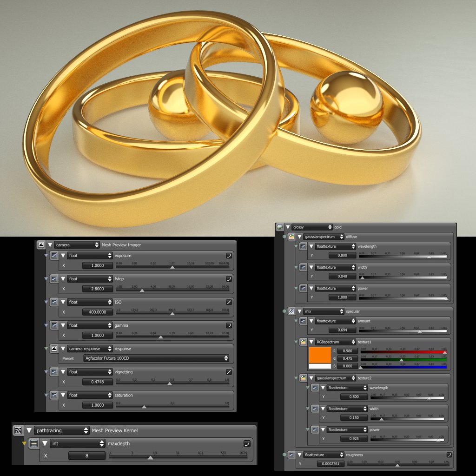Image resolution: width=476 pixels, height=476 pixels.
Task: Click the amount floattexture node icon
Action: (303, 321)
